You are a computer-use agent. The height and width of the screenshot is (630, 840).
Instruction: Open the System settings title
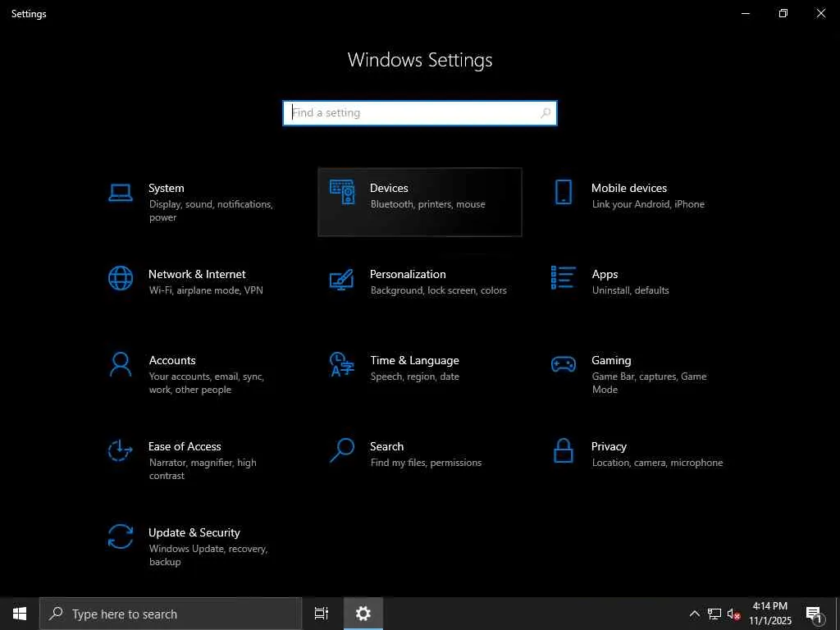point(167,188)
